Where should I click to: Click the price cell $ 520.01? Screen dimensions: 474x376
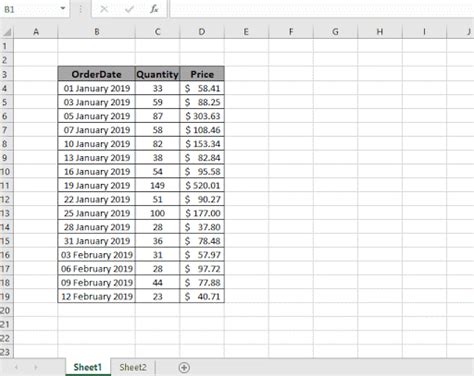[x=202, y=185]
